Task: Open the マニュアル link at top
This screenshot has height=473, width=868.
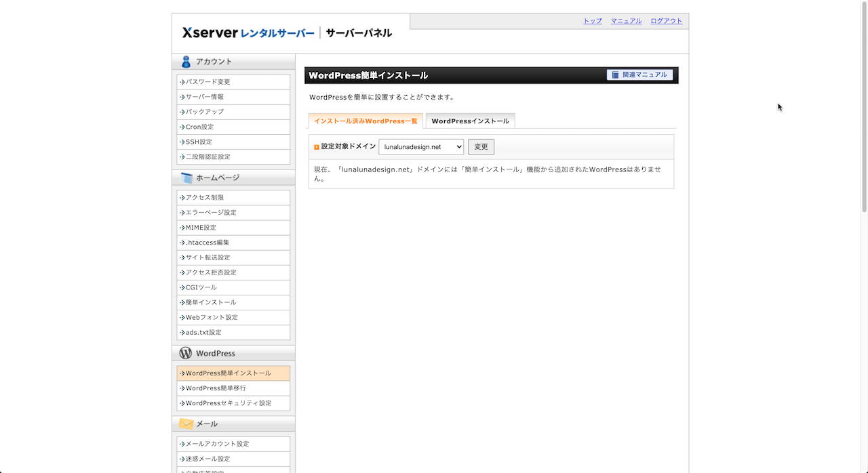Action: pos(626,21)
